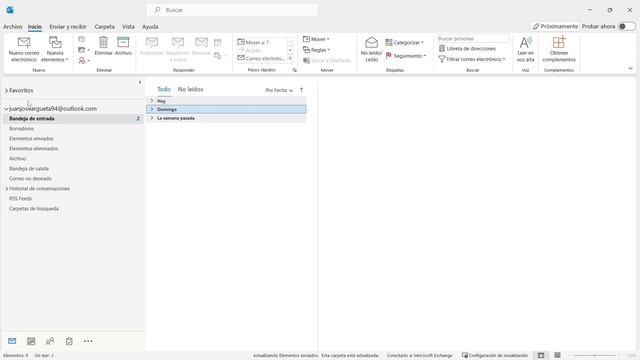The height and width of the screenshot is (360, 640).
Task: Switch to the Inicio ribbon tab
Action: point(35,27)
